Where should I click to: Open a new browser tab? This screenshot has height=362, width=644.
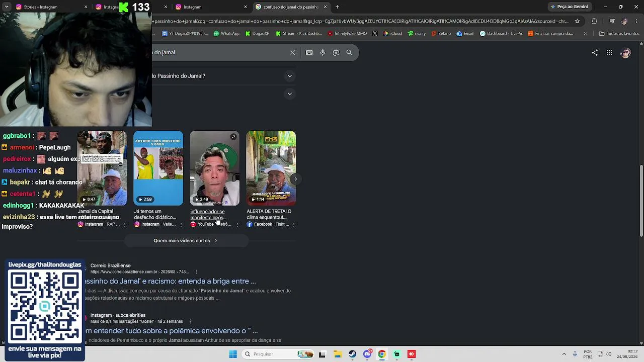(x=337, y=7)
